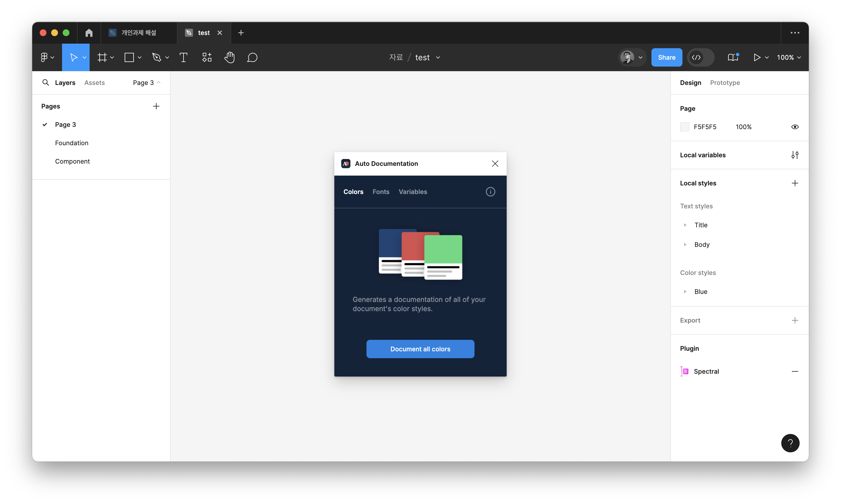The width and height of the screenshot is (841, 504).
Task: Click the Present play icon
Action: click(757, 57)
